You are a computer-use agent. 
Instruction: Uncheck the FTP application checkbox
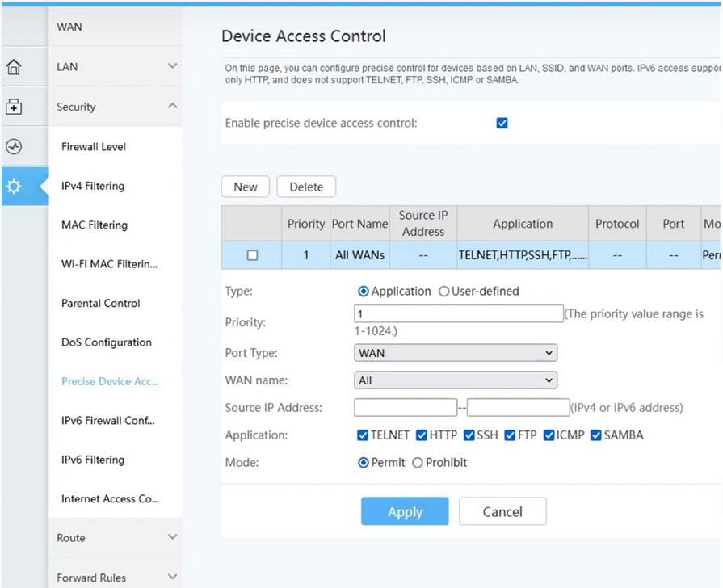[510, 435]
